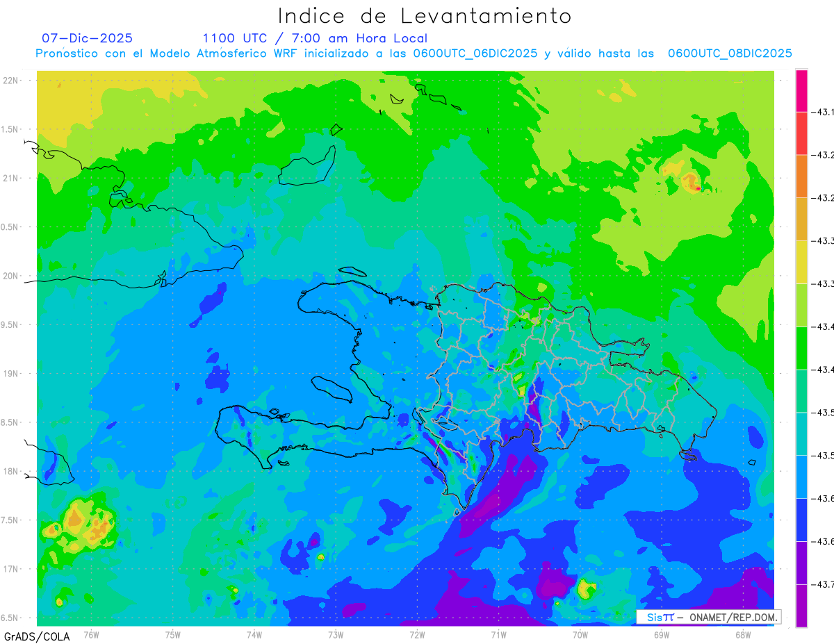
Task: Pick the orange swatch in the color bar
Action: click(801, 176)
